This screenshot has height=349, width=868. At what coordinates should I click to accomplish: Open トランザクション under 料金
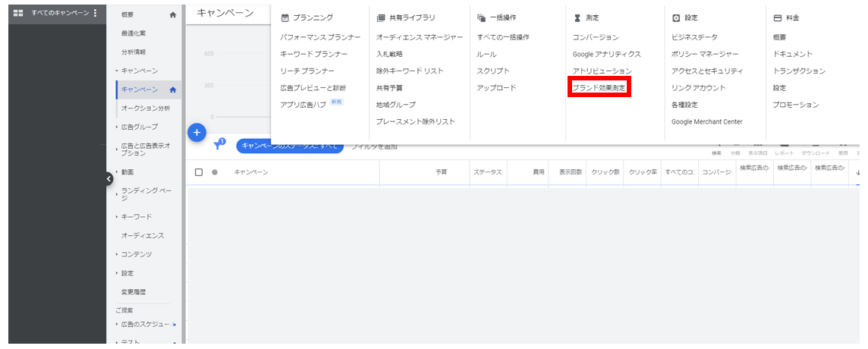(800, 71)
